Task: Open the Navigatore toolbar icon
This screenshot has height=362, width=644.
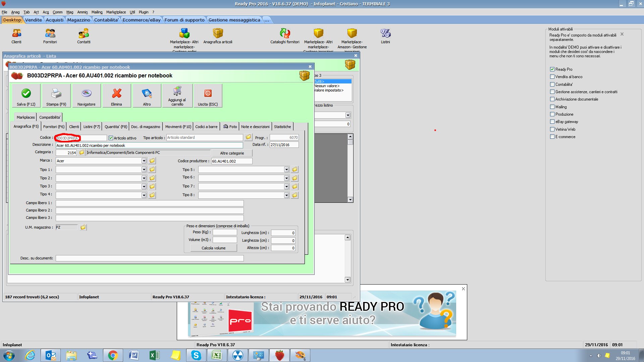Action: 86,94
